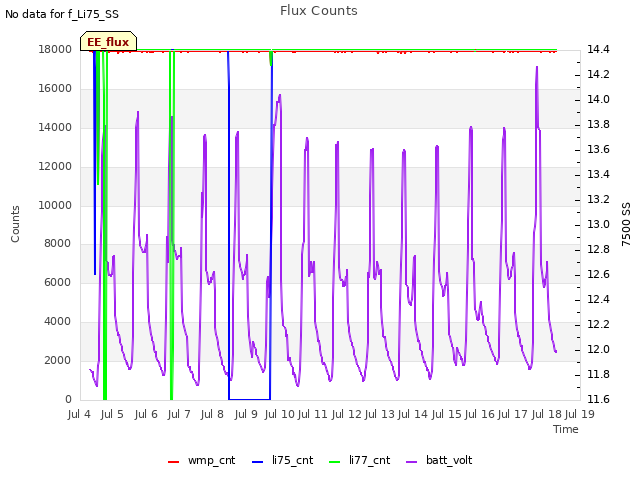Click the 12000 left axis tick label
640x480 pixels.
pos(55,167)
